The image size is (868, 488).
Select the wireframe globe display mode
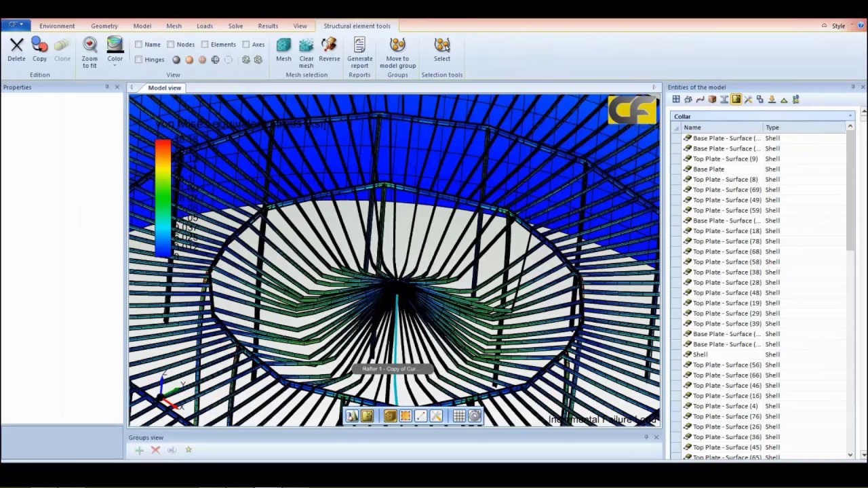pyautogui.click(x=215, y=60)
